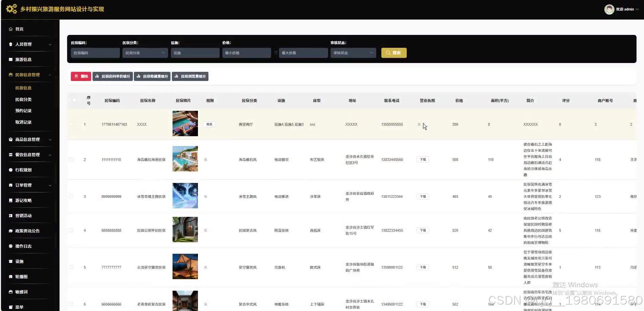Image resolution: width=644 pixels, height=311 pixels.
Task: Check the row for 冰雪奇缘主题民宿
Action: pos(72,196)
